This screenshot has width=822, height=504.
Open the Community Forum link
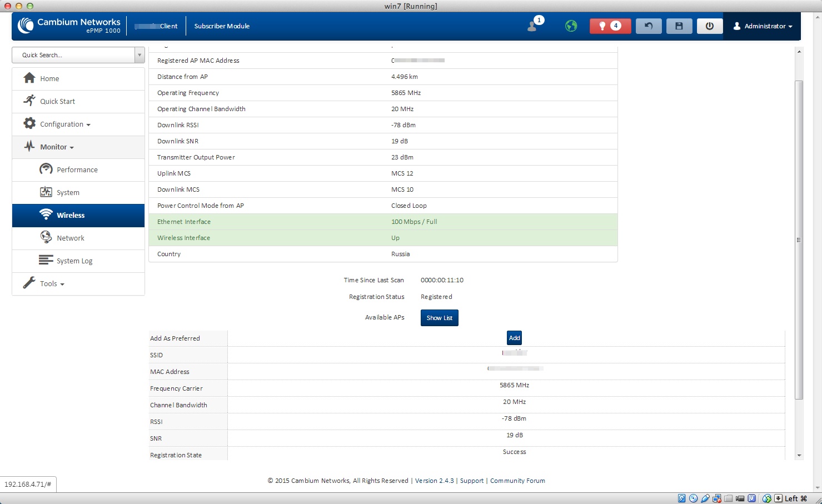point(517,481)
